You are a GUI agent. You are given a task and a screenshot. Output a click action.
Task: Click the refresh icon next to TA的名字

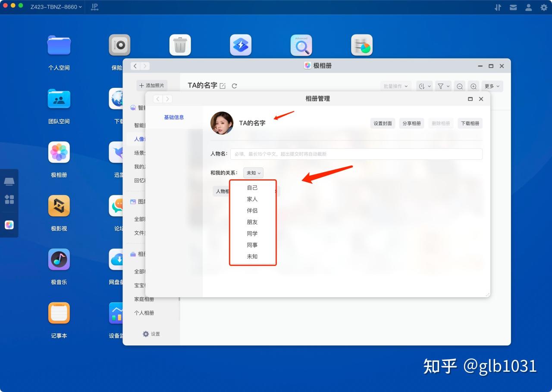(x=234, y=86)
